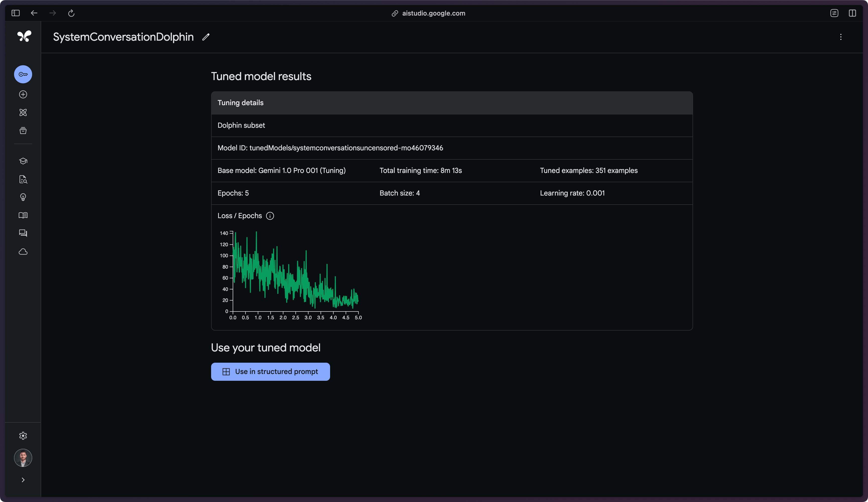Open the three-dot overflow menu
Image resolution: width=868 pixels, height=502 pixels.
[841, 37]
